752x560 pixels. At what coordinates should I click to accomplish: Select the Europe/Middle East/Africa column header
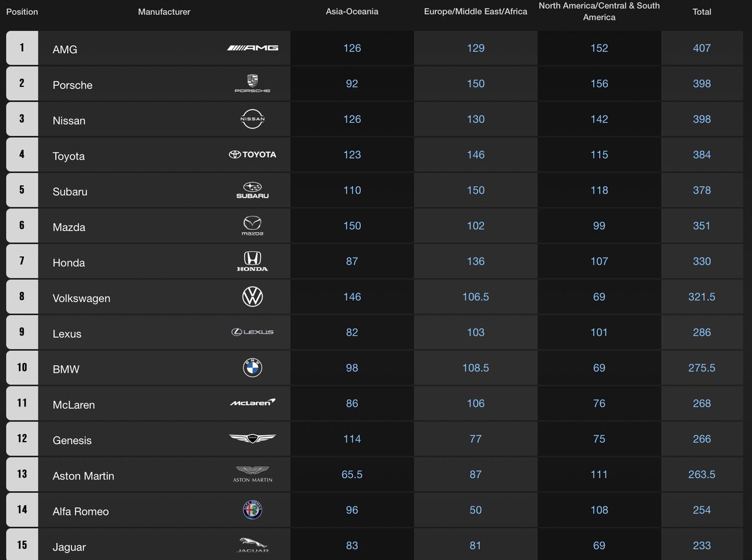pos(476,12)
